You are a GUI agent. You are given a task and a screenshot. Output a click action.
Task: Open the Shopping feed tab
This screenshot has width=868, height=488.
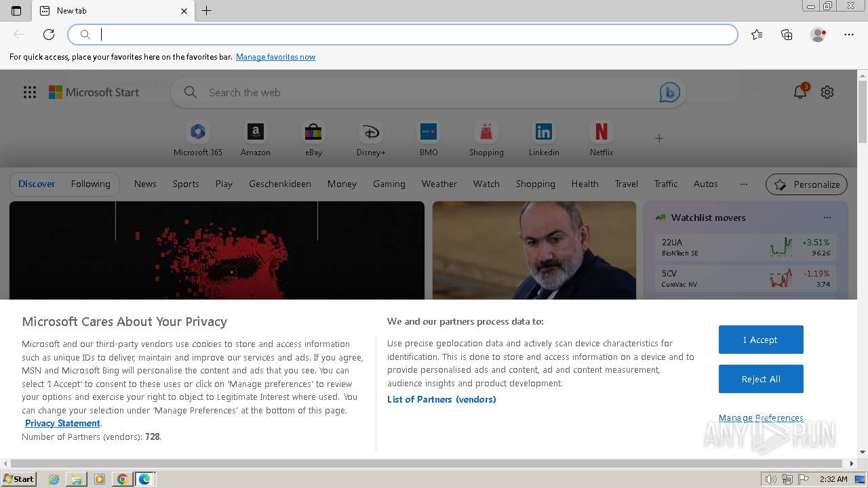click(x=535, y=184)
